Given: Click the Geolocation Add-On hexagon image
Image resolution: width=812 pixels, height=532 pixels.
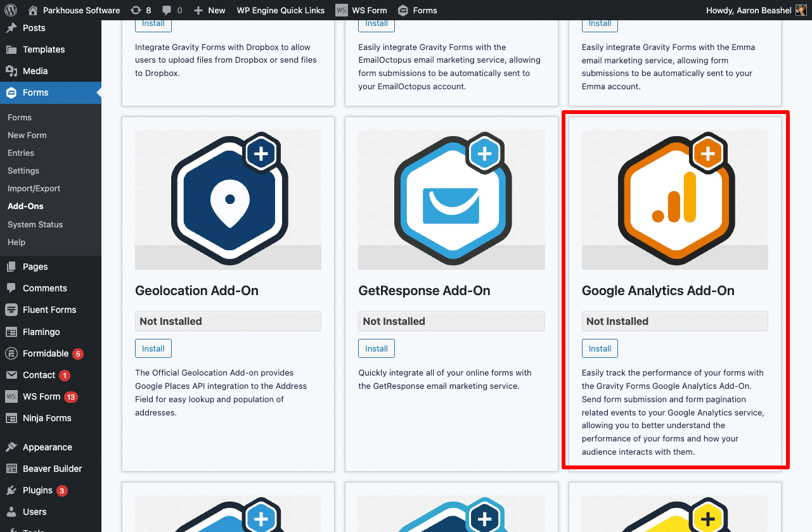Looking at the screenshot, I should (x=228, y=199).
